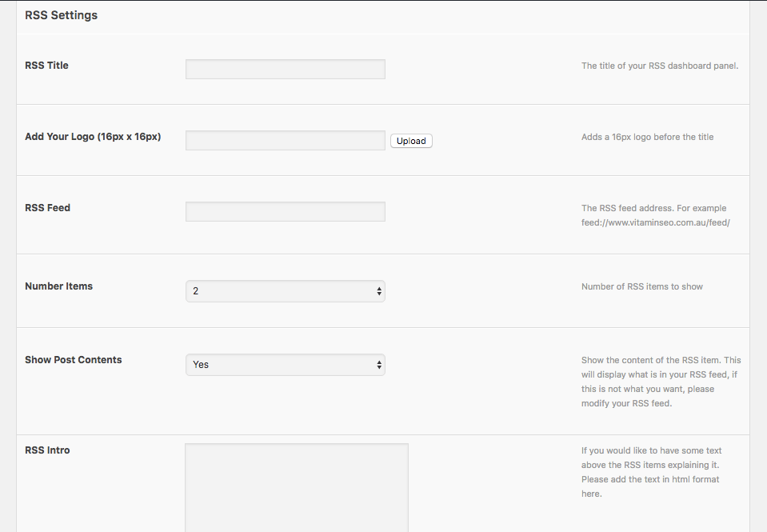The width and height of the screenshot is (767, 532).
Task: Click the Add Your Logo label
Action: (93, 137)
